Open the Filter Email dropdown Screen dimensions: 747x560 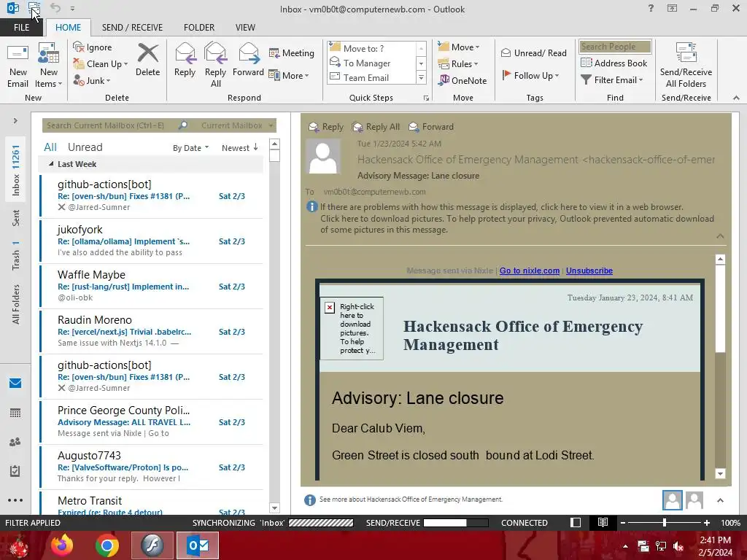click(x=612, y=80)
